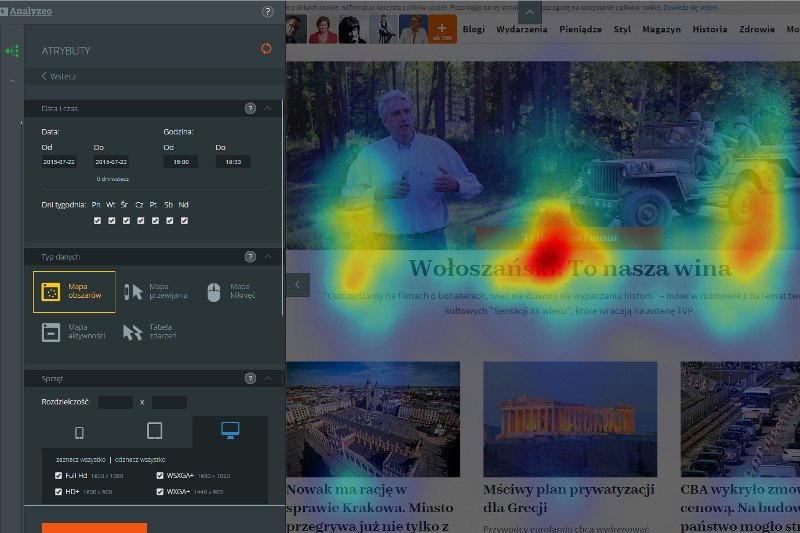This screenshot has height=533, width=800.
Task: Open the 'Dowiedz się więcej' cookie link
Action: click(x=690, y=8)
